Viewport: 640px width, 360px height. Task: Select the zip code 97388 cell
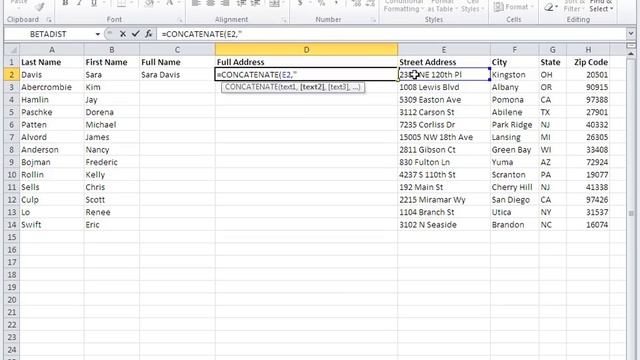588,100
